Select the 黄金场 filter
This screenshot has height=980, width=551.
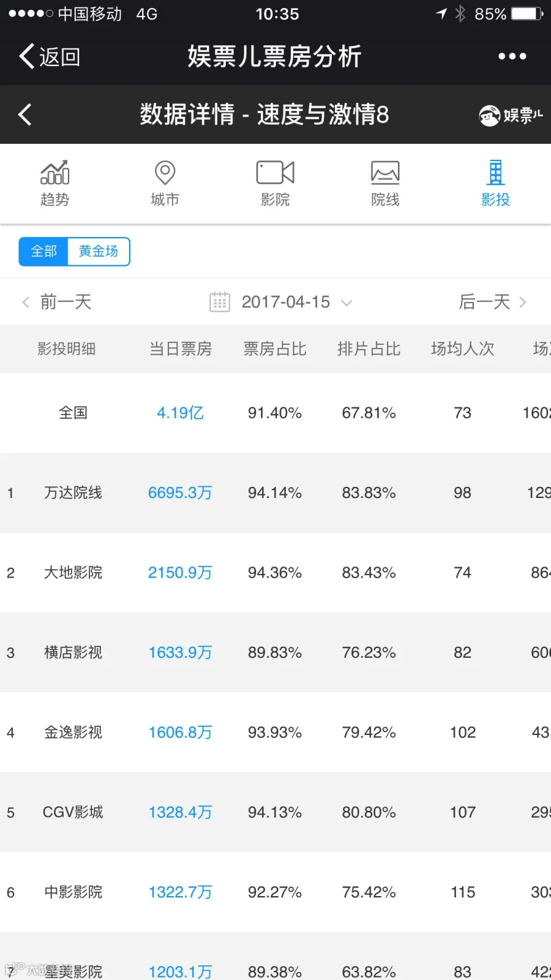pos(99,252)
